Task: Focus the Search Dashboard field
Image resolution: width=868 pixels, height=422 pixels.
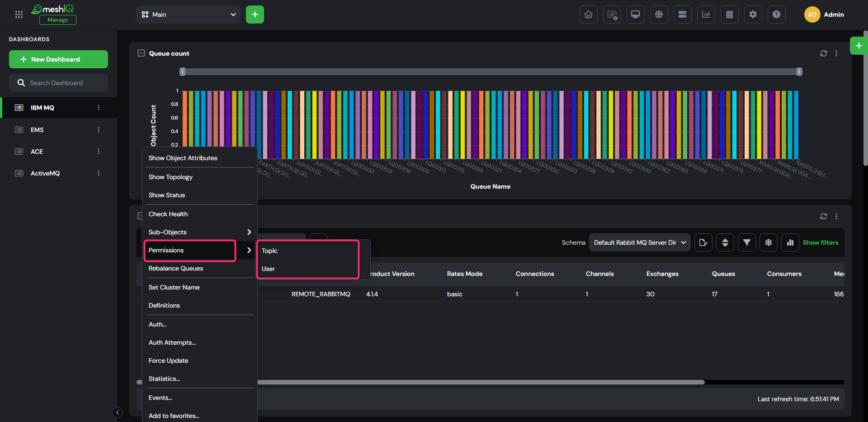Action: pos(58,83)
